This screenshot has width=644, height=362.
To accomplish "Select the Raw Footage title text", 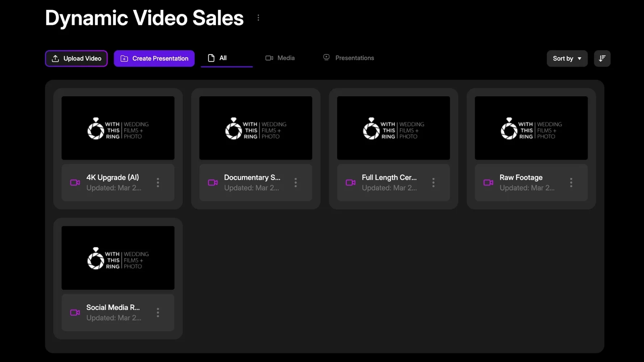I will [521, 177].
